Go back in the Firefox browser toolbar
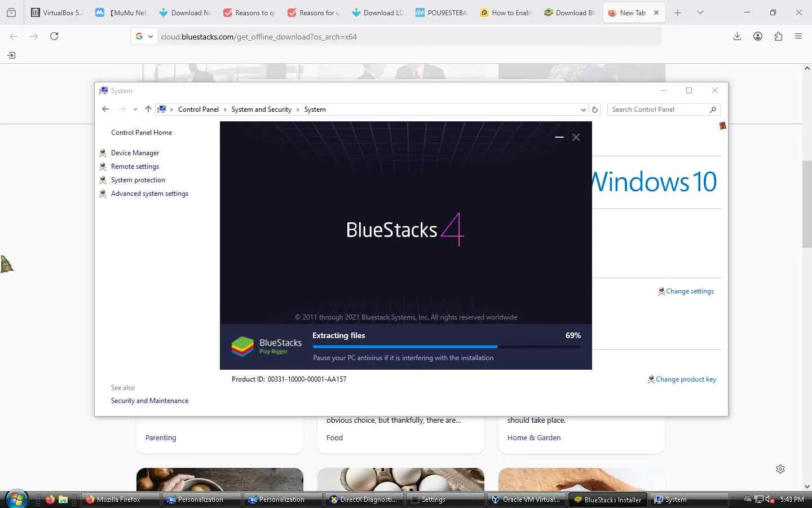The height and width of the screenshot is (508, 812). click(14, 36)
